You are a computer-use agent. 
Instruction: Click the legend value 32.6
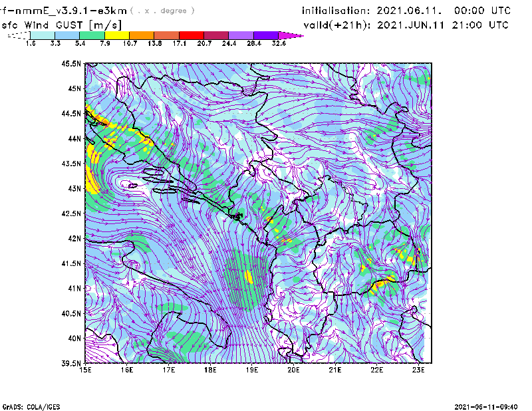[x=279, y=43]
